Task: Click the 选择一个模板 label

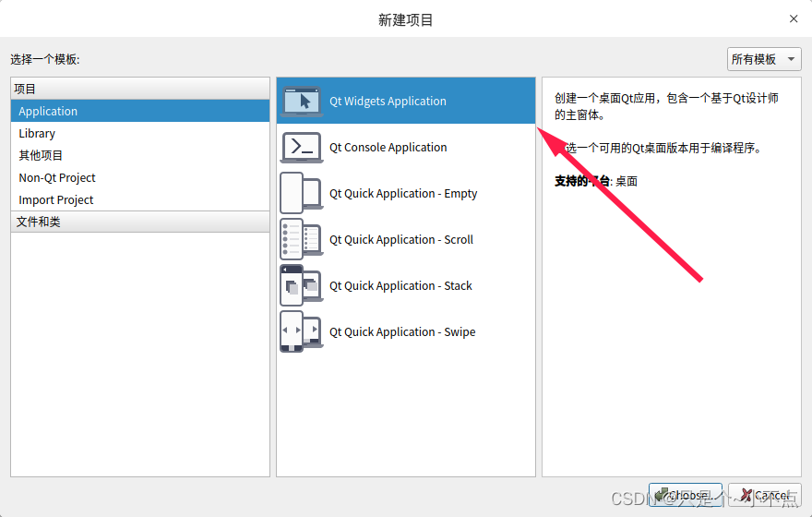Action: coord(45,59)
